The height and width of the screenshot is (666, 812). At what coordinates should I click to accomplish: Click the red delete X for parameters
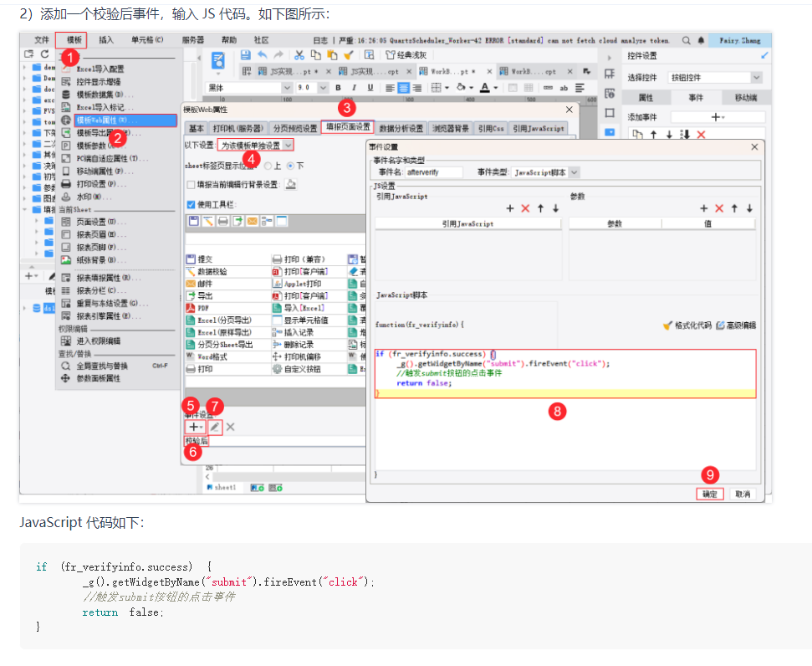718,208
